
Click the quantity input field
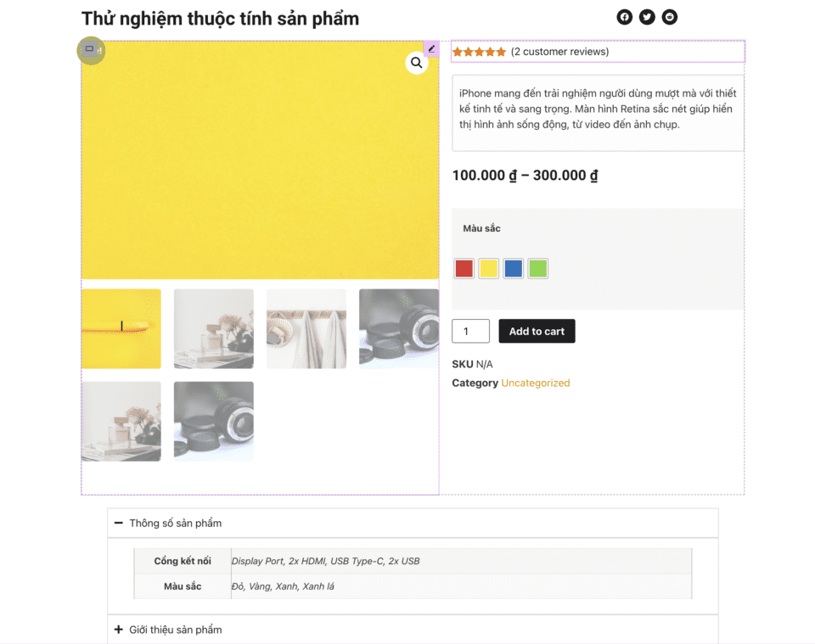pyautogui.click(x=470, y=331)
